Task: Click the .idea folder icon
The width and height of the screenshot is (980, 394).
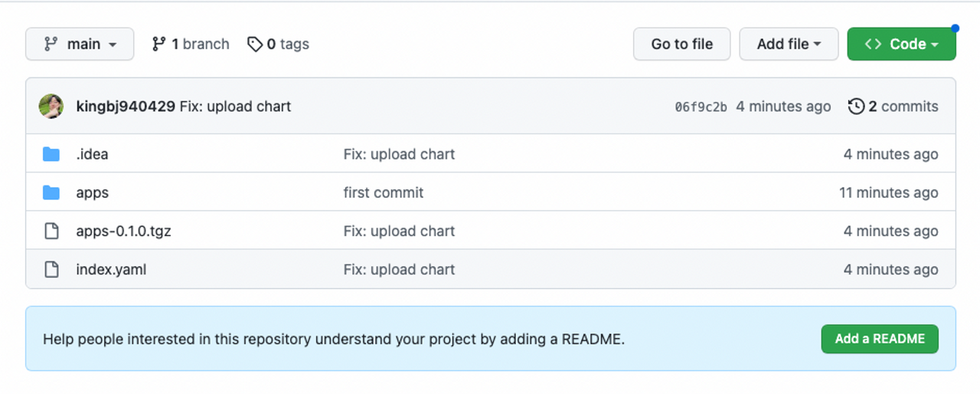Action: click(x=51, y=154)
